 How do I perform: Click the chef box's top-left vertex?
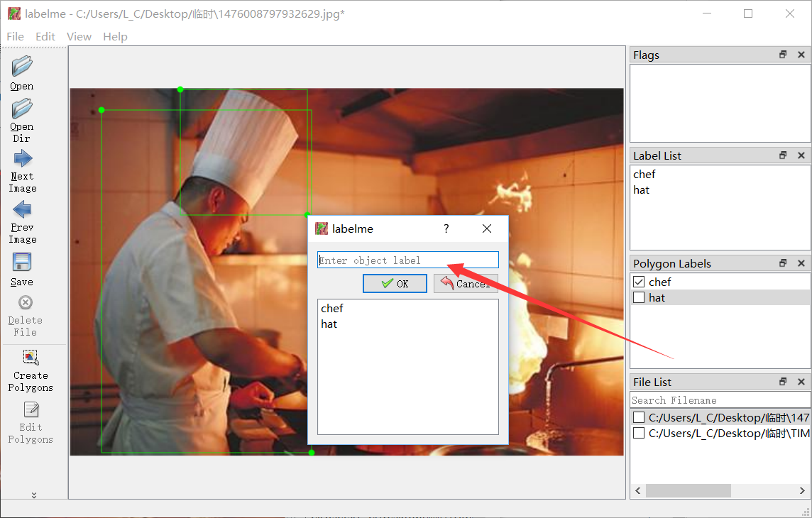coord(101,110)
